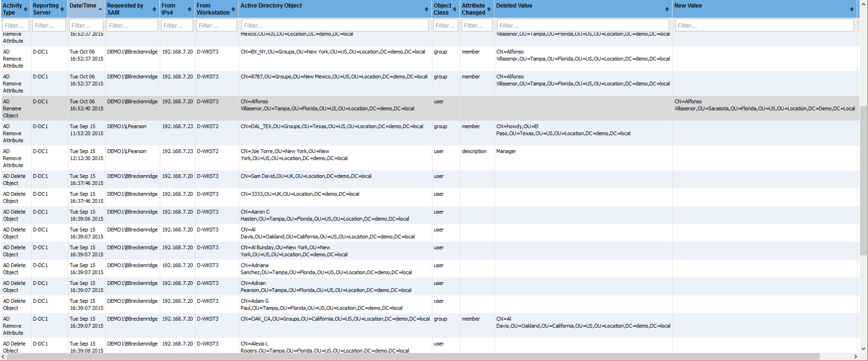
Task: Click the horizontal scrollbar right arrow
Action: [x=855, y=357]
